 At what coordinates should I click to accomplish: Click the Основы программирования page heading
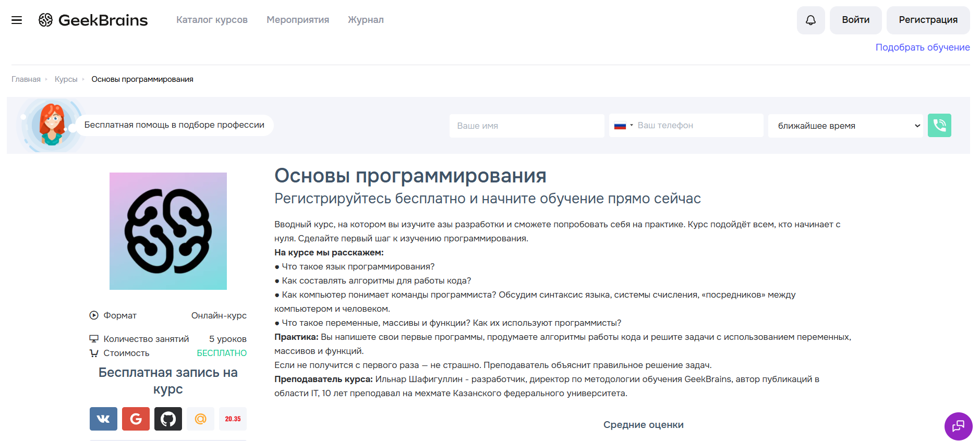410,176
